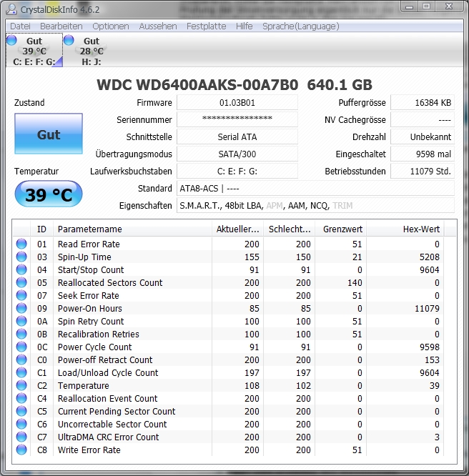Click status orb of UltraDMA CRC Error Count row
This screenshot has height=476, width=469.
(21, 437)
